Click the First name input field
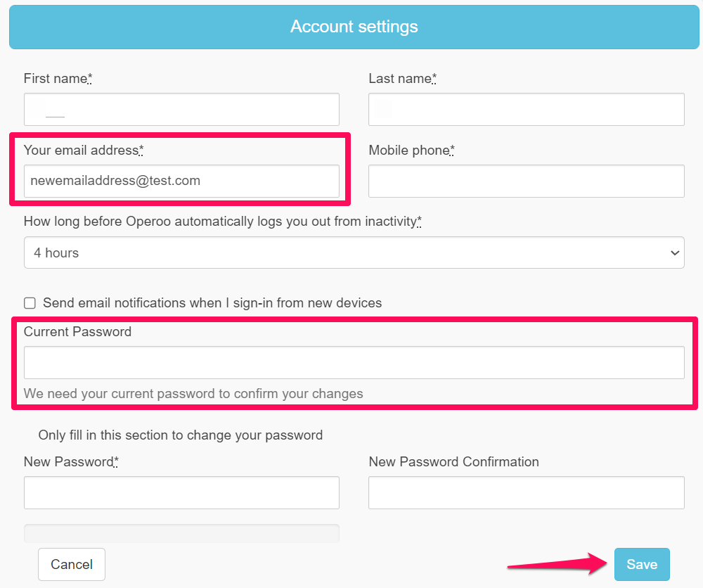 [x=181, y=110]
